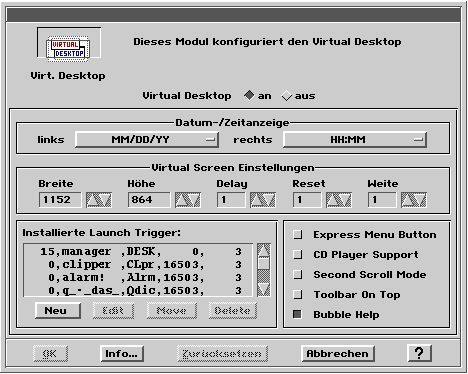Screen dimensions: 468x374
Task: Click the Virtual Desktop module icon
Action: coord(68,49)
